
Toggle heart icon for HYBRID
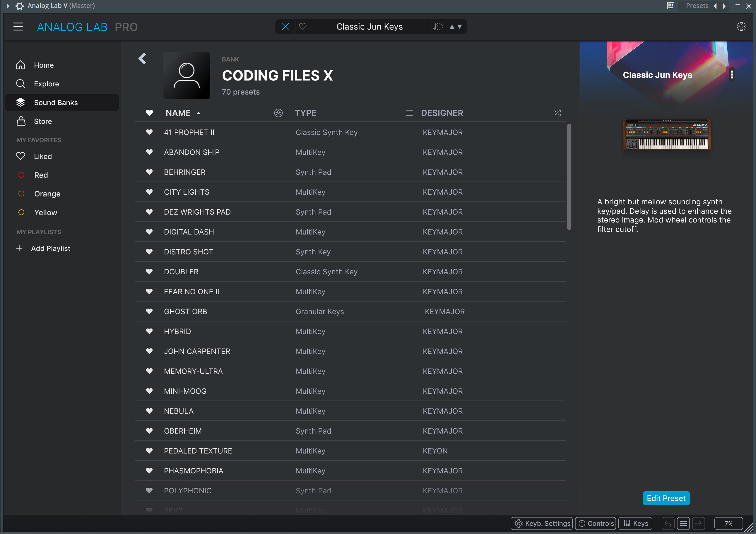149,331
